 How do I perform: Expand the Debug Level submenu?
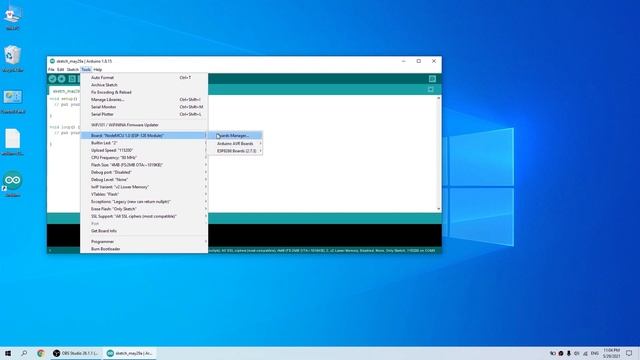point(144,180)
